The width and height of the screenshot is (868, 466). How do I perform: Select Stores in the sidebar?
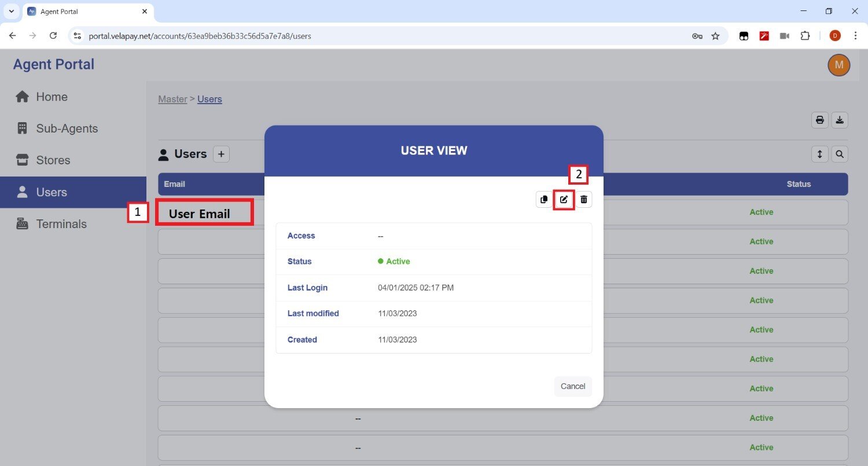pos(53,160)
